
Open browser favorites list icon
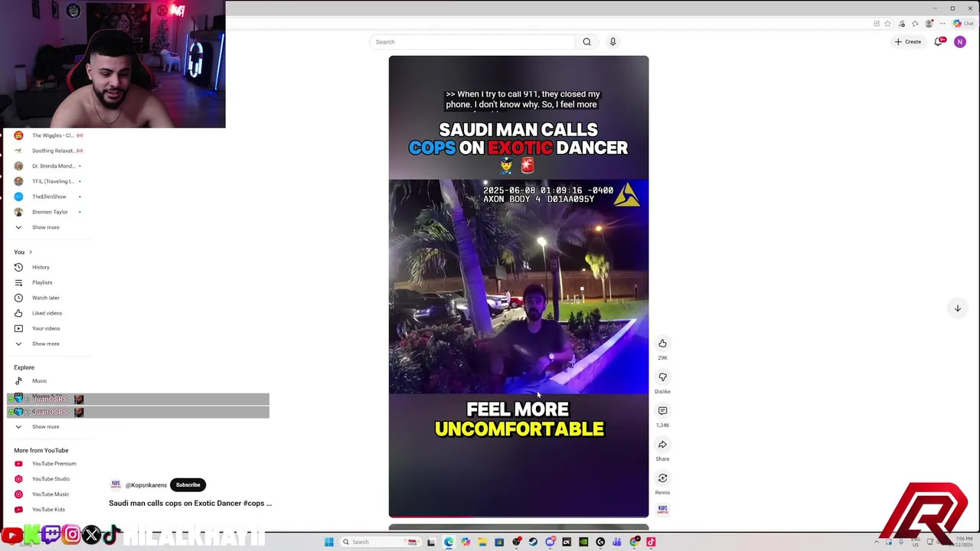click(915, 24)
